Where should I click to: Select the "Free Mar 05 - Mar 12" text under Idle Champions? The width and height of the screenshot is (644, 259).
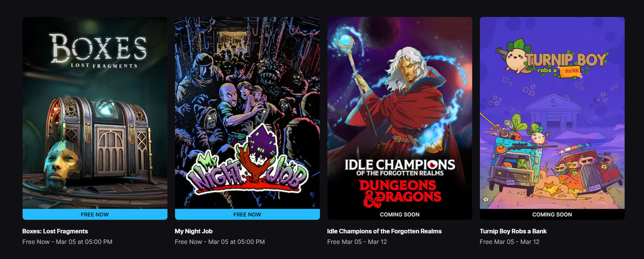(x=357, y=242)
